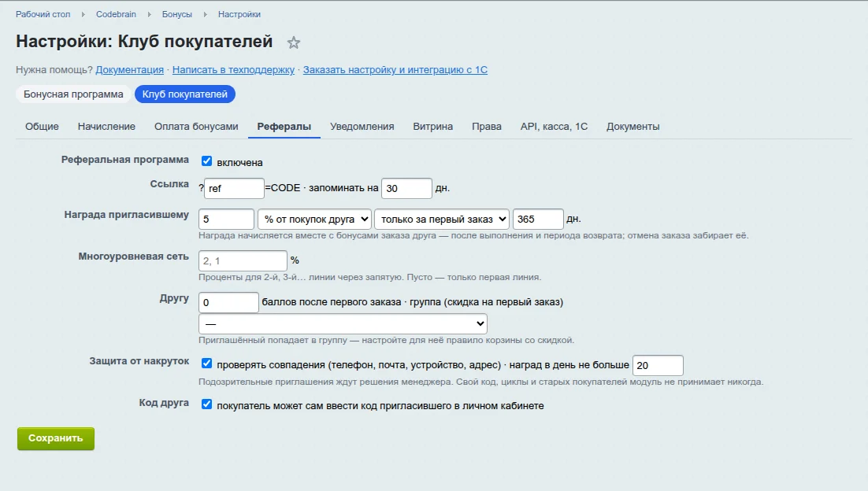Image resolution: width=868 pixels, height=491 pixels.
Task: Click the 'включена' checkbox label
Action: [239, 163]
